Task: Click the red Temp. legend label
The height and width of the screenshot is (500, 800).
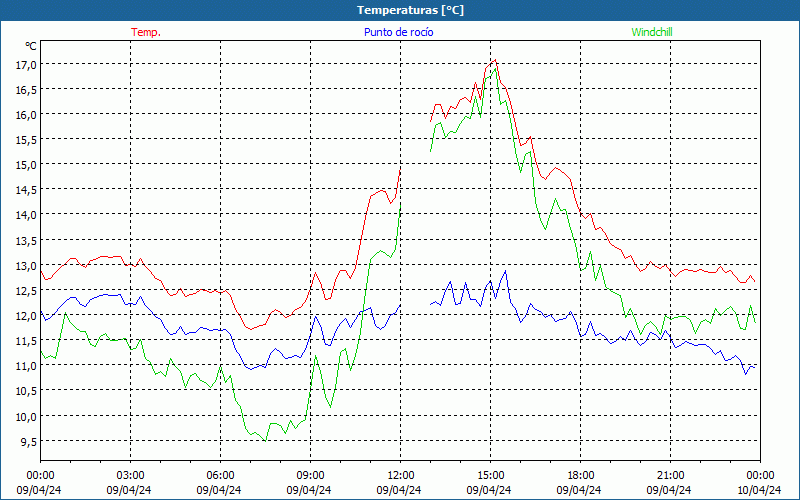Action: (x=145, y=32)
